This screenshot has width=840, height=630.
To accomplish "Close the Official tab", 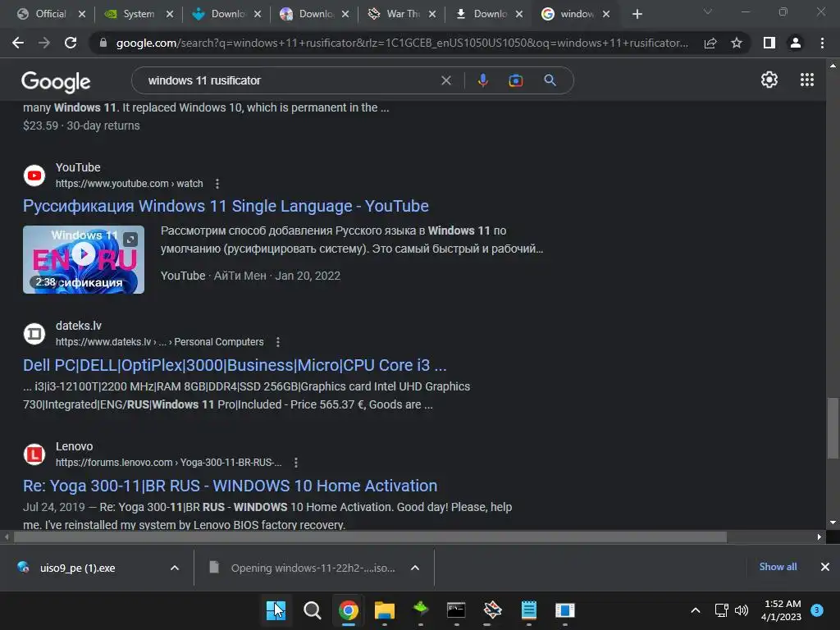I will [x=82, y=14].
